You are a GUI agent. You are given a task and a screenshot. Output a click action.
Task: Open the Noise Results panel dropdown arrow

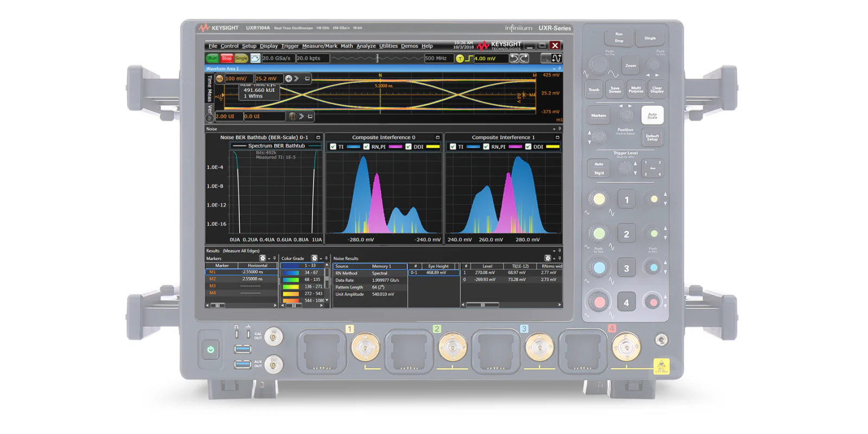554,259
